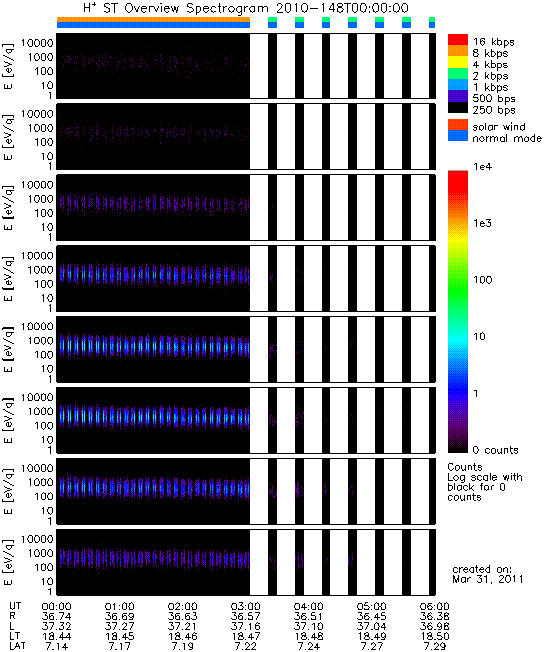Viewport: 544px width, 652px height.
Task: Click the L value '36.98'
Action: click(434, 627)
